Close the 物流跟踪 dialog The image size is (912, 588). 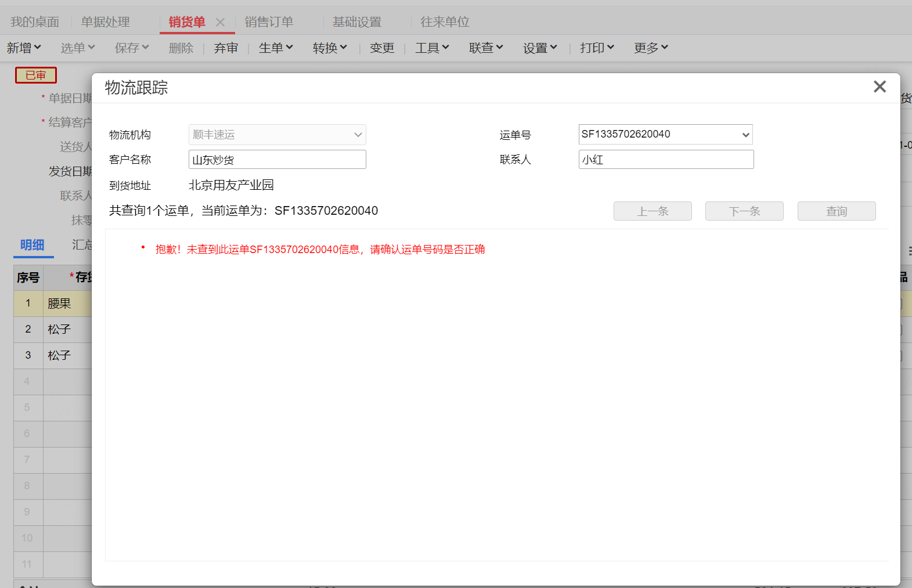tap(879, 86)
